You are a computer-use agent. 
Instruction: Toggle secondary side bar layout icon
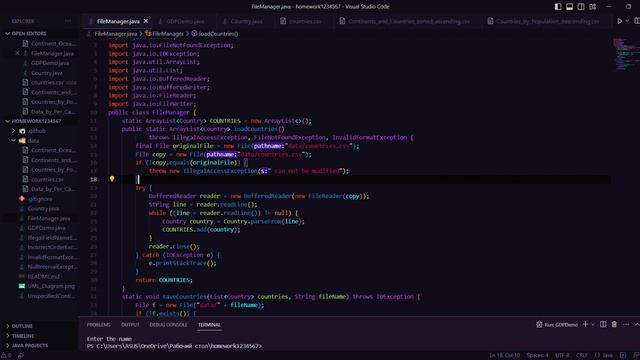coord(581,7)
